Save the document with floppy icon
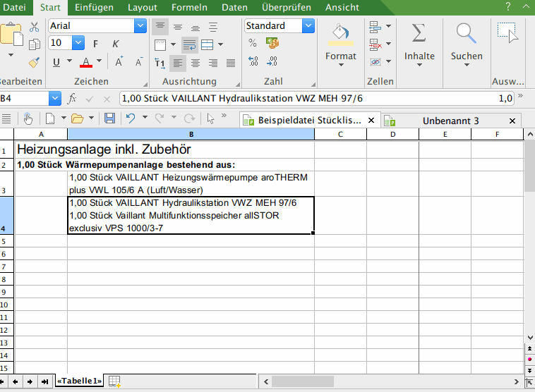Screen dimensions: 535x392 click(109, 118)
